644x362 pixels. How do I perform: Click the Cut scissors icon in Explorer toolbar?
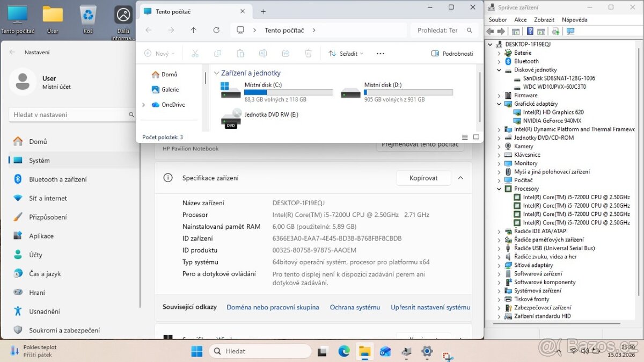point(195,53)
